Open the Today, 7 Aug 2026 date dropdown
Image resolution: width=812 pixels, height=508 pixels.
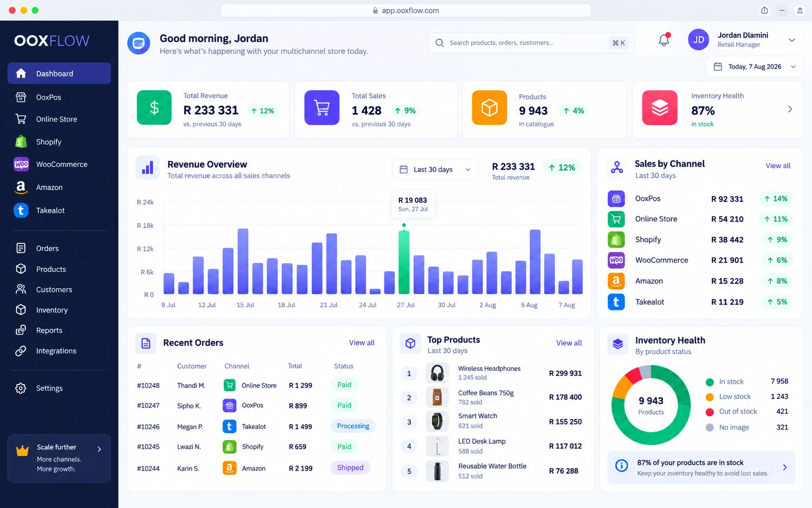click(755, 67)
